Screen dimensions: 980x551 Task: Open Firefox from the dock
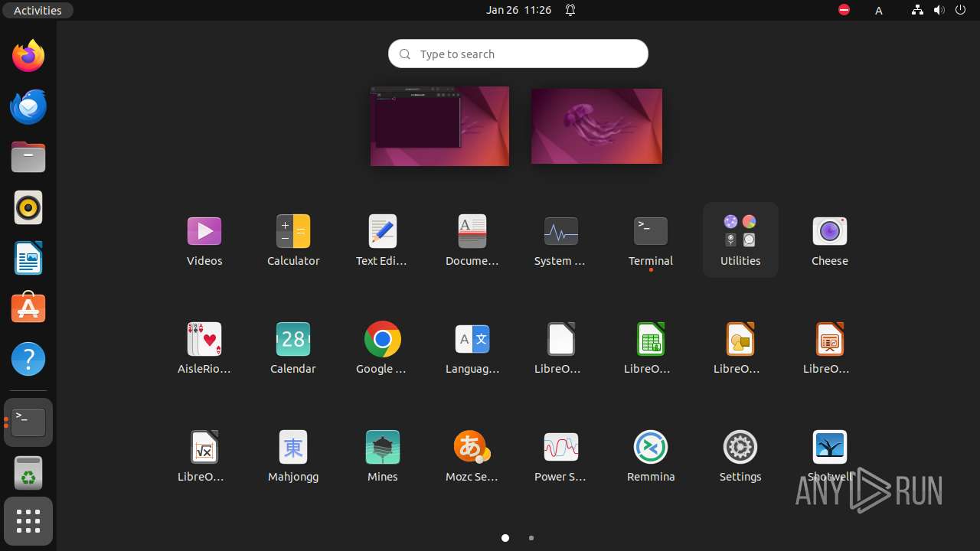pyautogui.click(x=28, y=56)
